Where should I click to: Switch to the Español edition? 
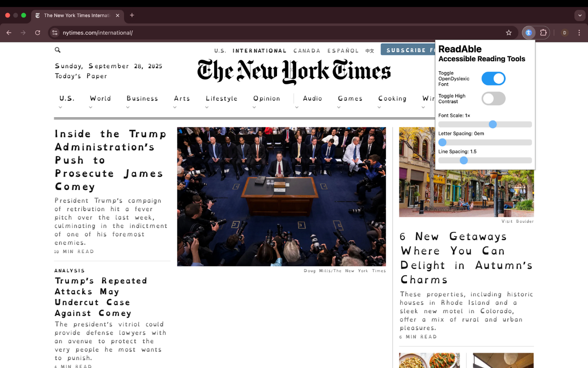343,51
